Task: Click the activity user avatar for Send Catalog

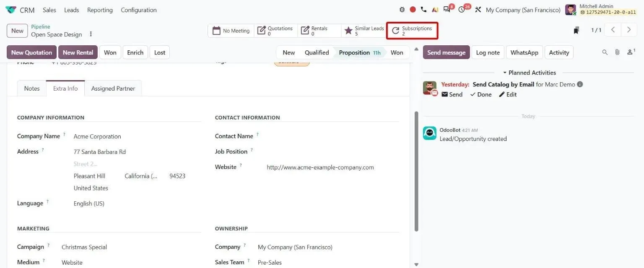Action: (x=430, y=88)
